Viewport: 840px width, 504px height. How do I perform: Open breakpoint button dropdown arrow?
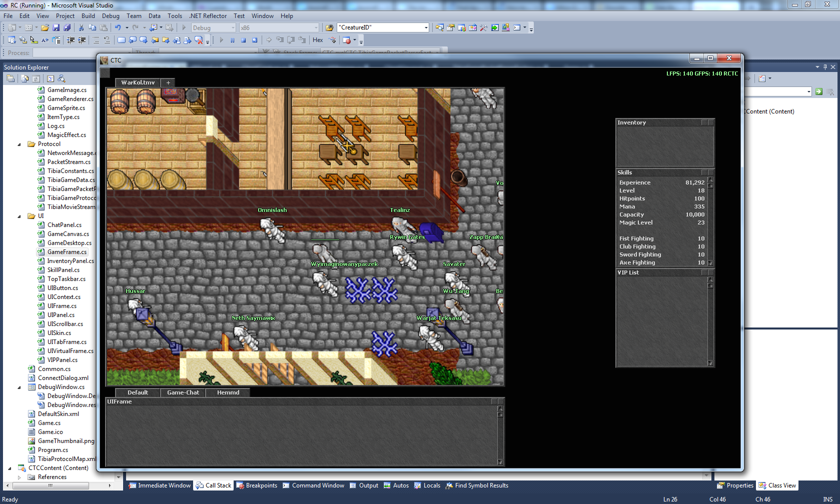pyautogui.click(x=355, y=40)
